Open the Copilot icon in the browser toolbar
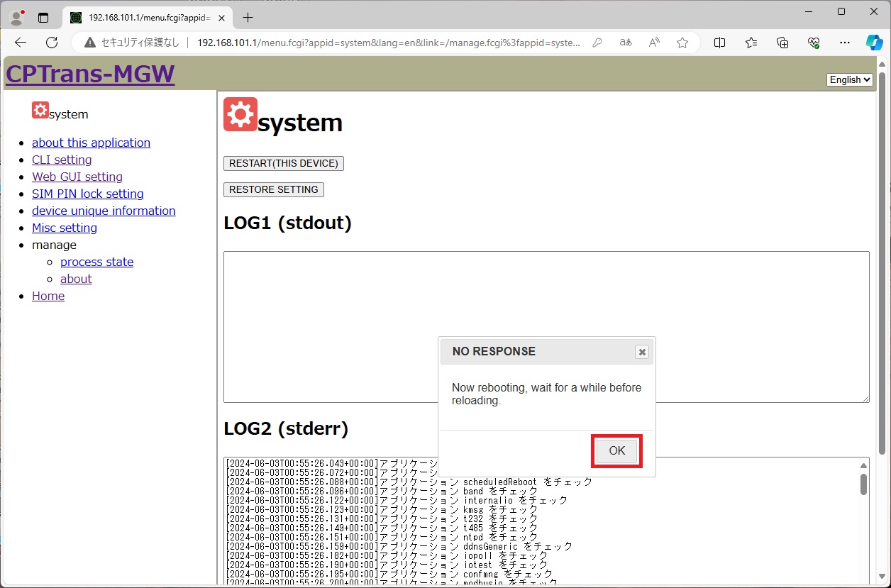The width and height of the screenshot is (891, 588). click(874, 43)
